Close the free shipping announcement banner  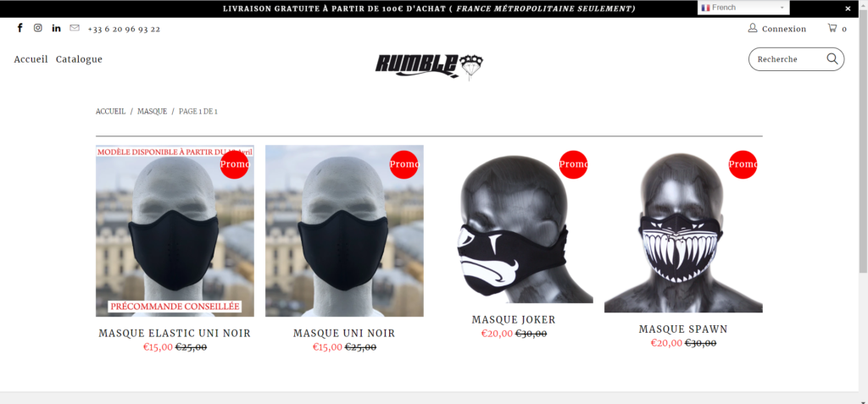click(848, 8)
